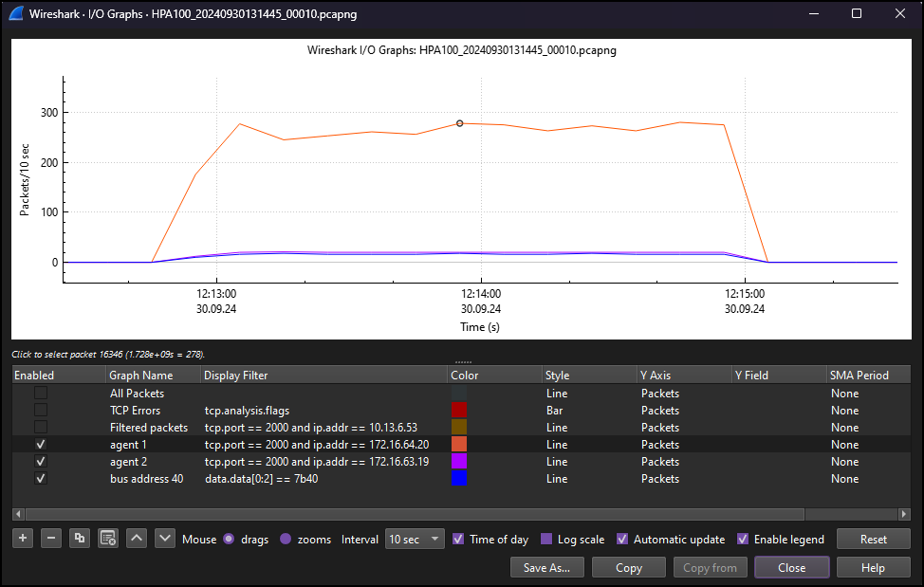Open SMA Period None for All Packets

869,394
